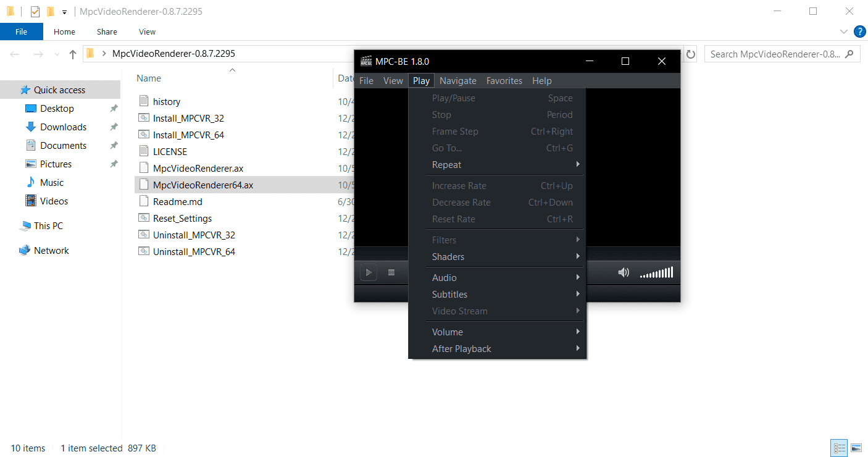This screenshot has width=868, height=457.
Task: Open the Desktop folder in sidebar
Action: (57, 109)
